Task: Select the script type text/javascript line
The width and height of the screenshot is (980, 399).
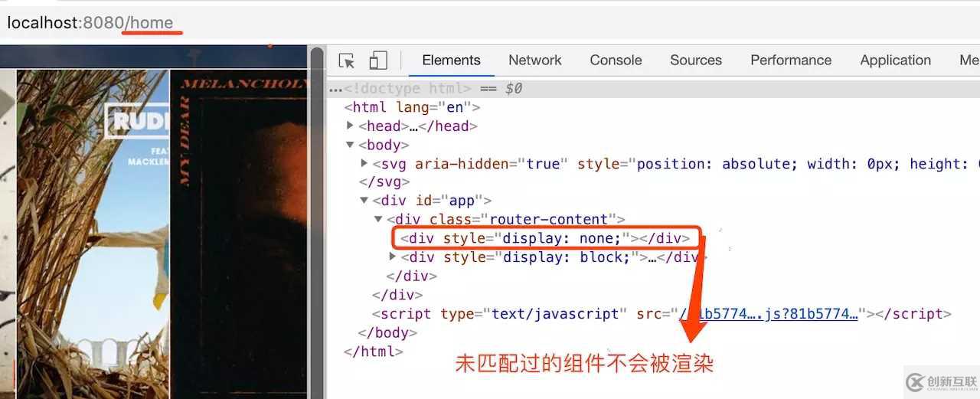Action: click(661, 314)
